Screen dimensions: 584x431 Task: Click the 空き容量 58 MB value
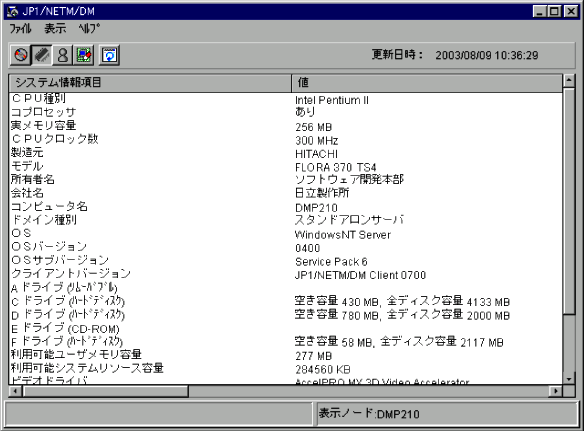click(399, 342)
